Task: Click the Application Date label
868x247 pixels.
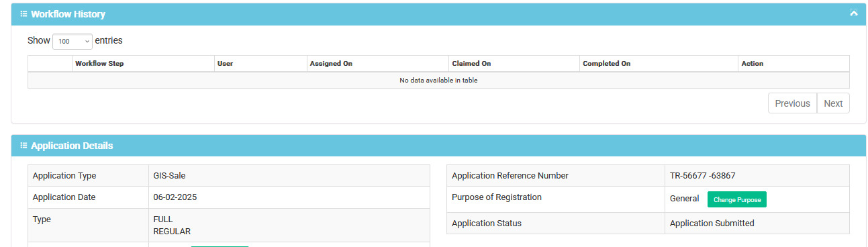Action: click(64, 197)
